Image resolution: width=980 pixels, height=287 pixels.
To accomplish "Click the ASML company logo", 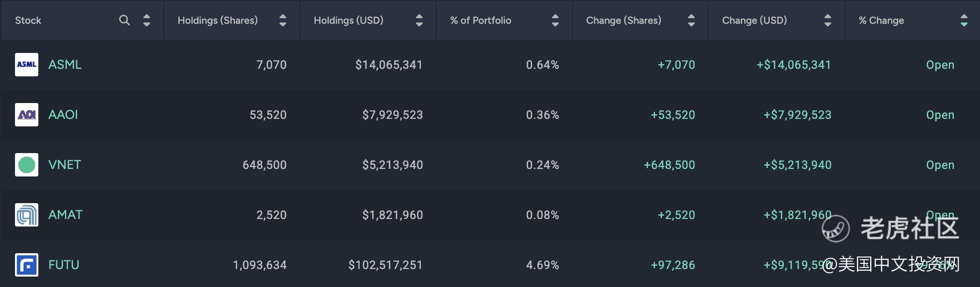I will [x=27, y=65].
